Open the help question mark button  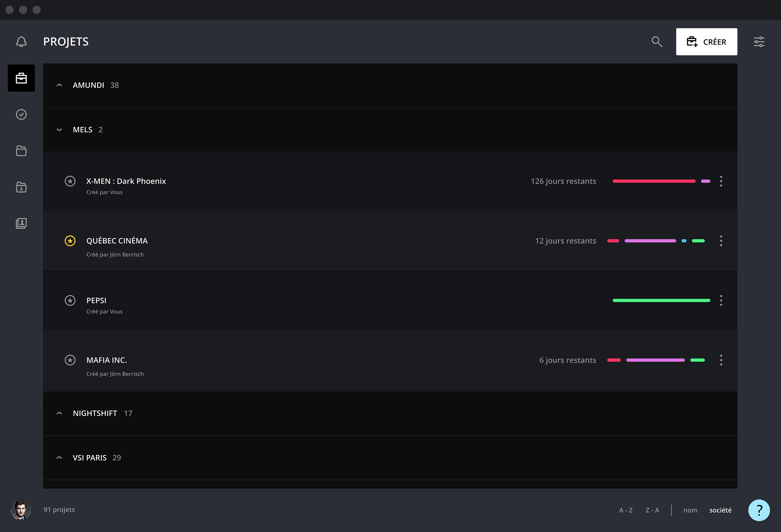click(x=759, y=510)
